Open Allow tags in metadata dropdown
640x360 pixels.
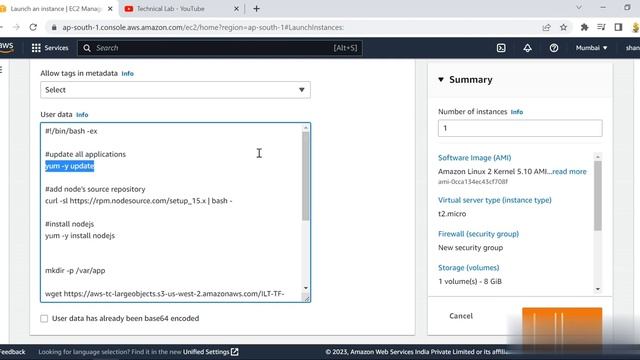pyautogui.click(x=175, y=90)
